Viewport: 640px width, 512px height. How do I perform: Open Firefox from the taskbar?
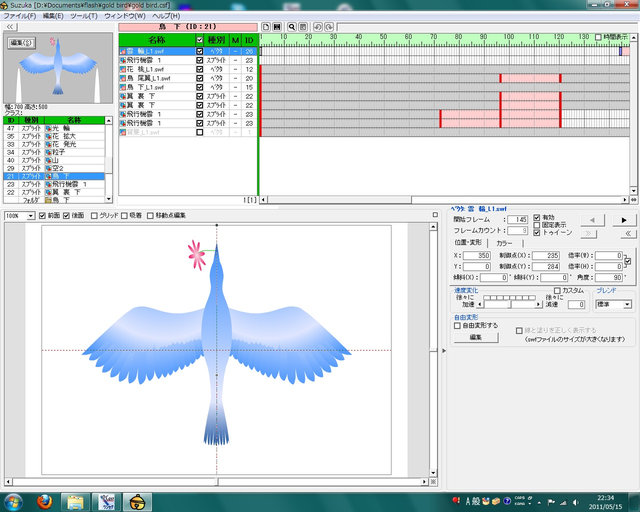pos(44,502)
